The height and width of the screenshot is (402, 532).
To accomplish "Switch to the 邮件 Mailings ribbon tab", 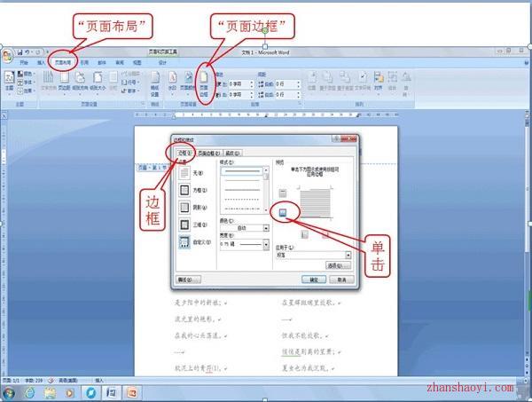I will (102, 62).
